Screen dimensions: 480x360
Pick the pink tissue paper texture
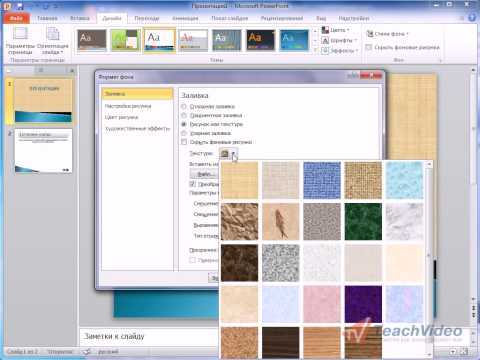tap(322, 304)
